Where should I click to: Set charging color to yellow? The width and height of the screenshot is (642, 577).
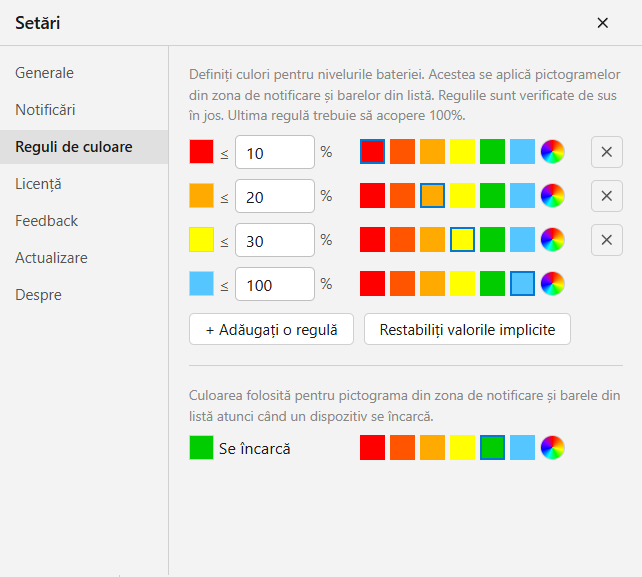[462, 448]
